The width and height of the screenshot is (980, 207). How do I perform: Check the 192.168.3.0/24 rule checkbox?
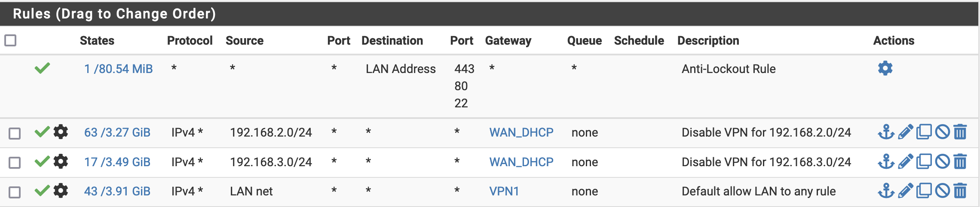click(x=15, y=163)
